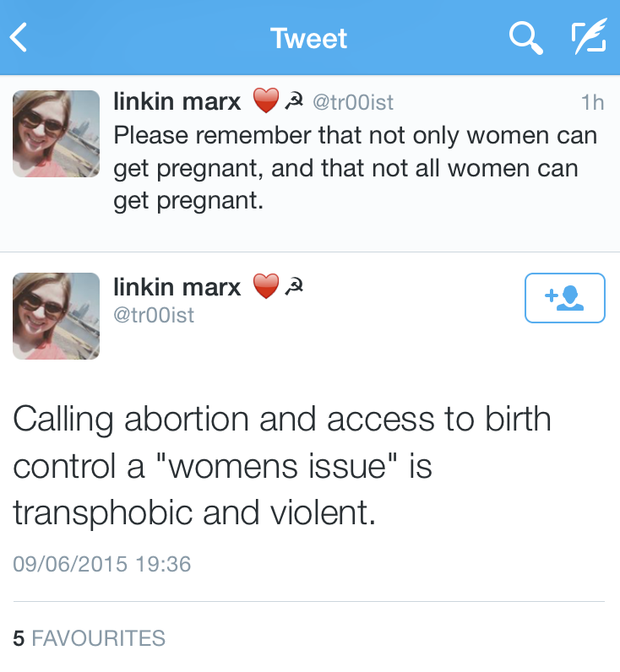Tap the "Tweet" header title
Screen dimensions: 620x672
[309, 38]
